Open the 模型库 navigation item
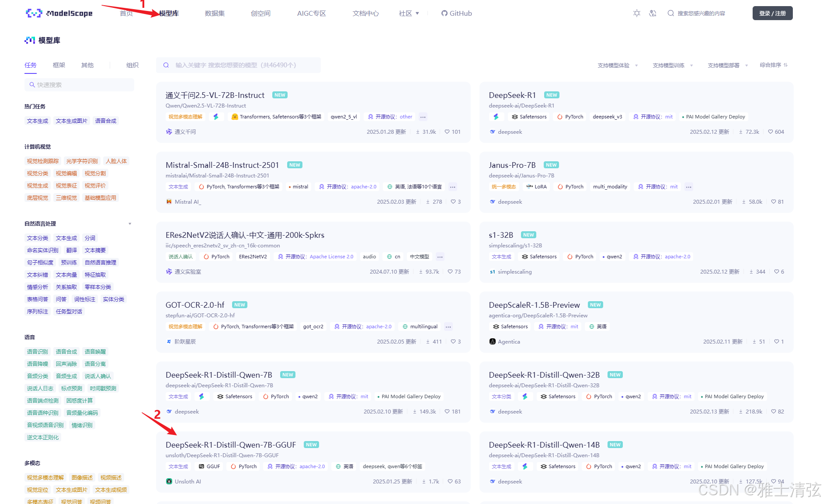Screen dimensions: 823x504 click(169, 13)
